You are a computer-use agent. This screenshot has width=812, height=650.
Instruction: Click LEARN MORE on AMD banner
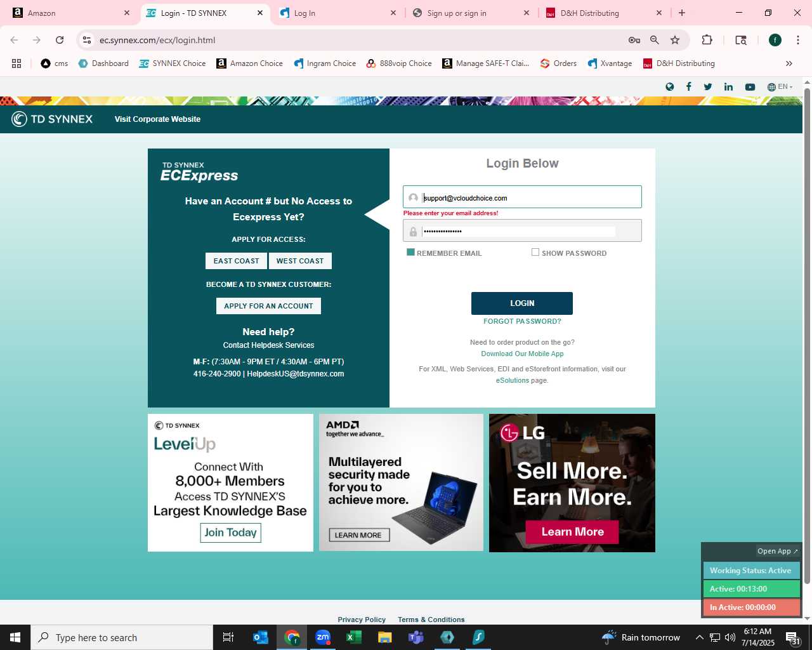click(358, 535)
